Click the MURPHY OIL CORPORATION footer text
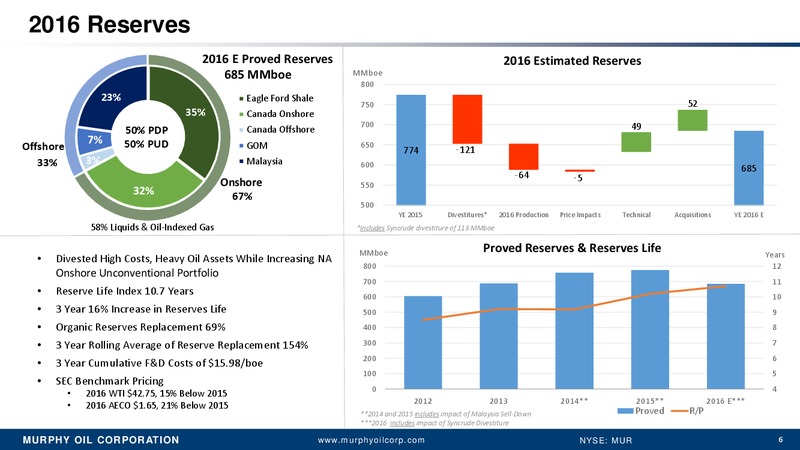The height and width of the screenshot is (450, 800). pos(101,440)
